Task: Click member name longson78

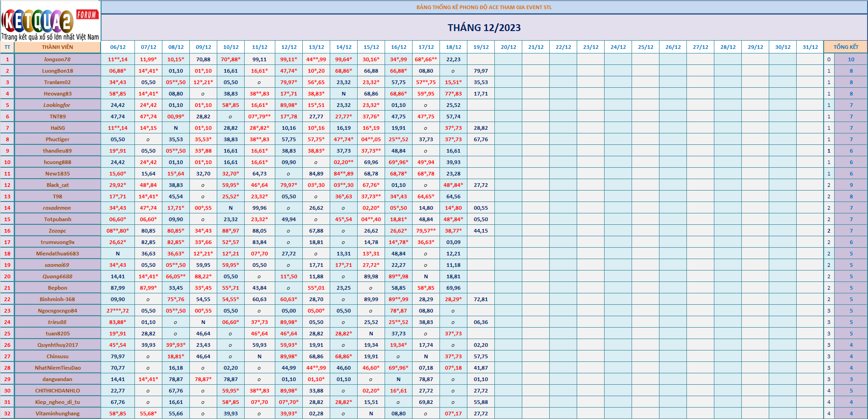Action: click(57, 59)
